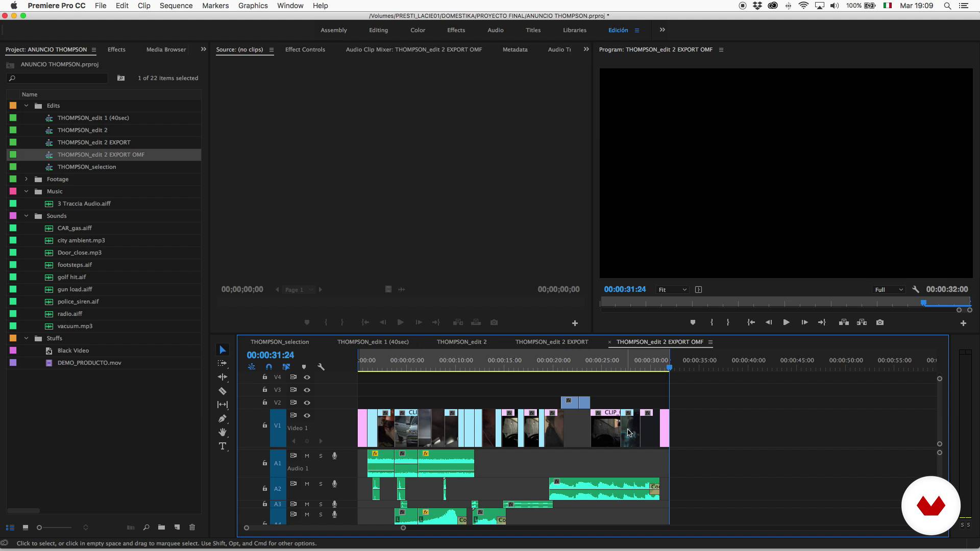Select the Hand tool

point(223,432)
